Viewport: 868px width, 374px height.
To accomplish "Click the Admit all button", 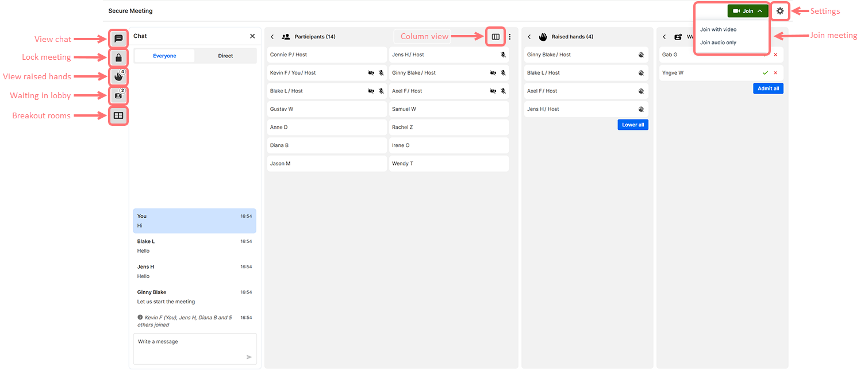I will tap(768, 88).
